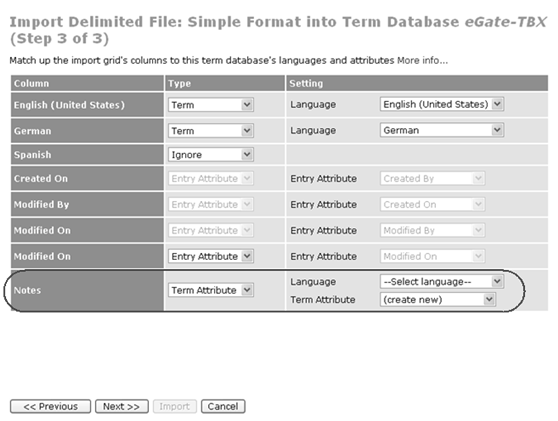Click the greyed-out Import button
Viewport: 558px width, 421px height.
tap(175, 406)
